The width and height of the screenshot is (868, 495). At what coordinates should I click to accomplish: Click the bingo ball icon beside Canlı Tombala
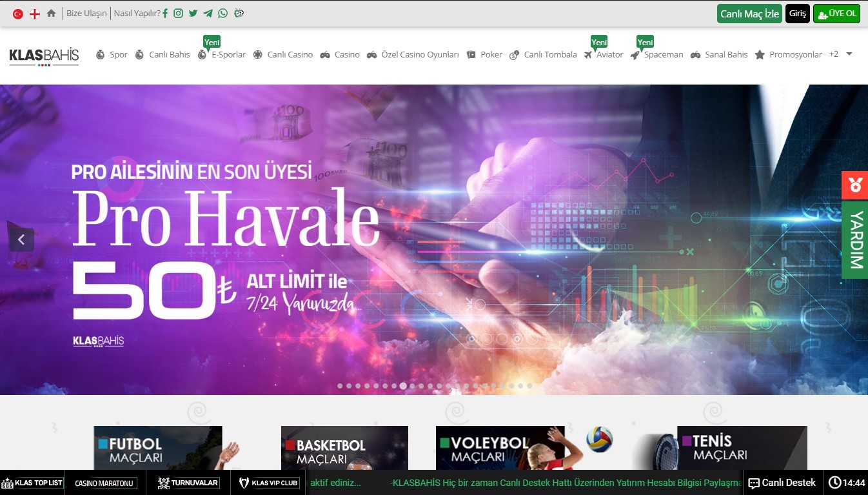click(x=514, y=55)
